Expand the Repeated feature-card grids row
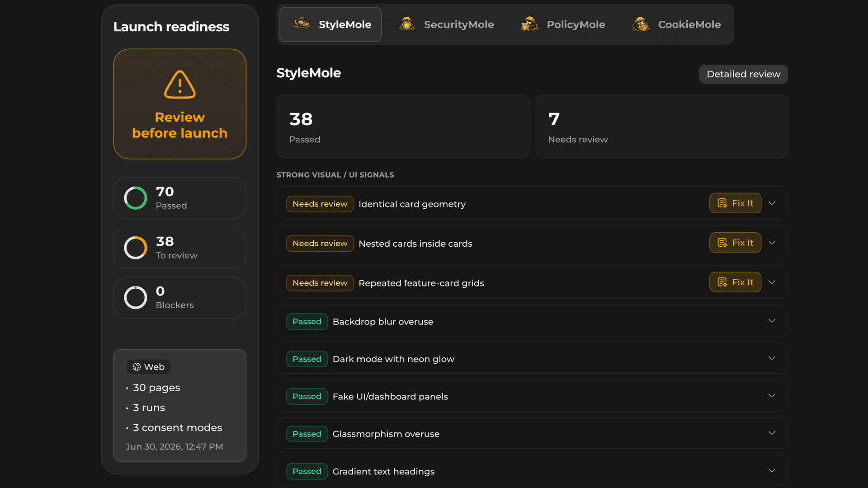The height and width of the screenshot is (488, 868). pyautogui.click(x=772, y=282)
